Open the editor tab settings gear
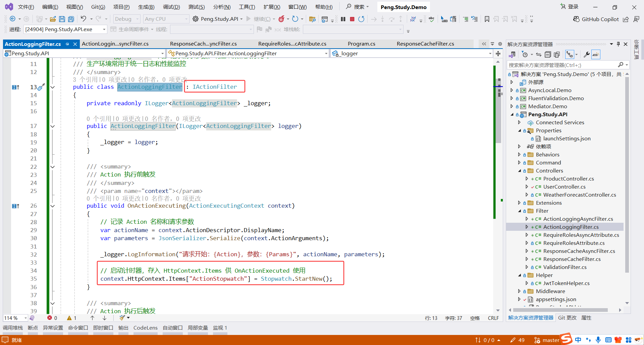The image size is (644, 345). (500, 44)
